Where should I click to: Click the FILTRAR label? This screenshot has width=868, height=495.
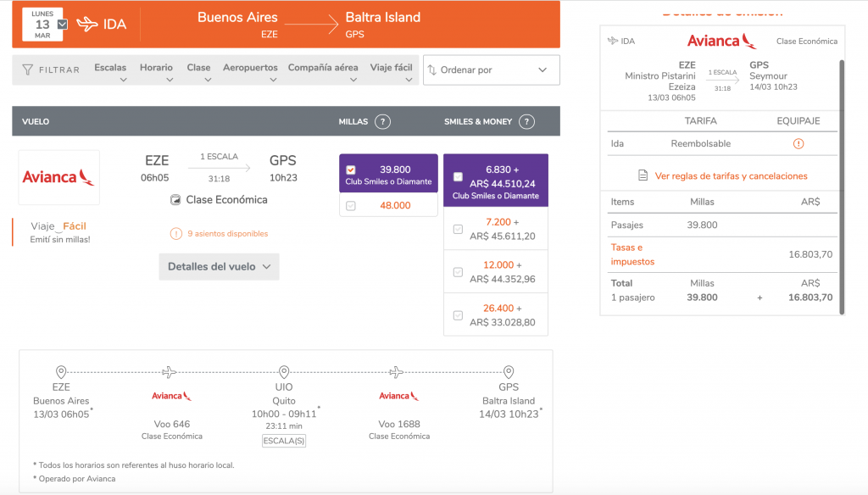59,70
